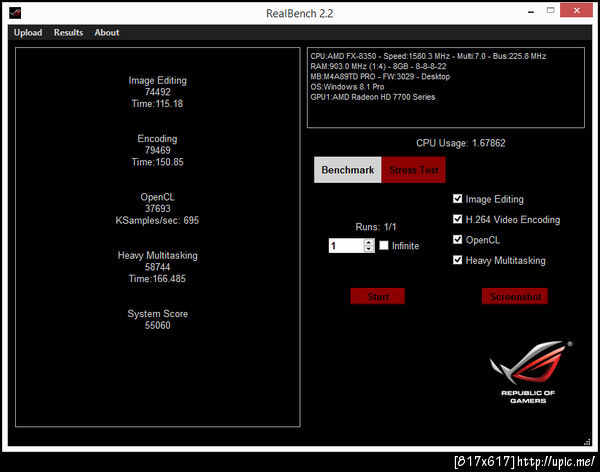Increase runs with the up arrow
The width and height of the screenshot is (600, 472).
[369, 242]
